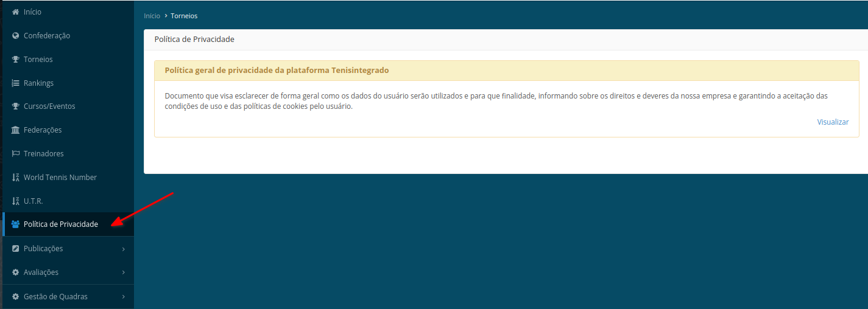Click the gear icon beside Avaliações
This screenshot has width=868, height=309.
(16, 273)
